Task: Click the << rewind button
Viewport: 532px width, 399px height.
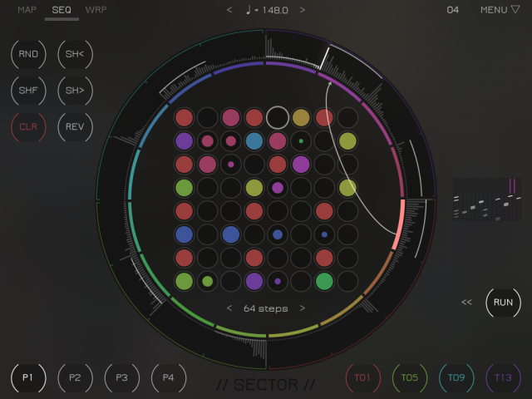Action: tap(467, 303)
